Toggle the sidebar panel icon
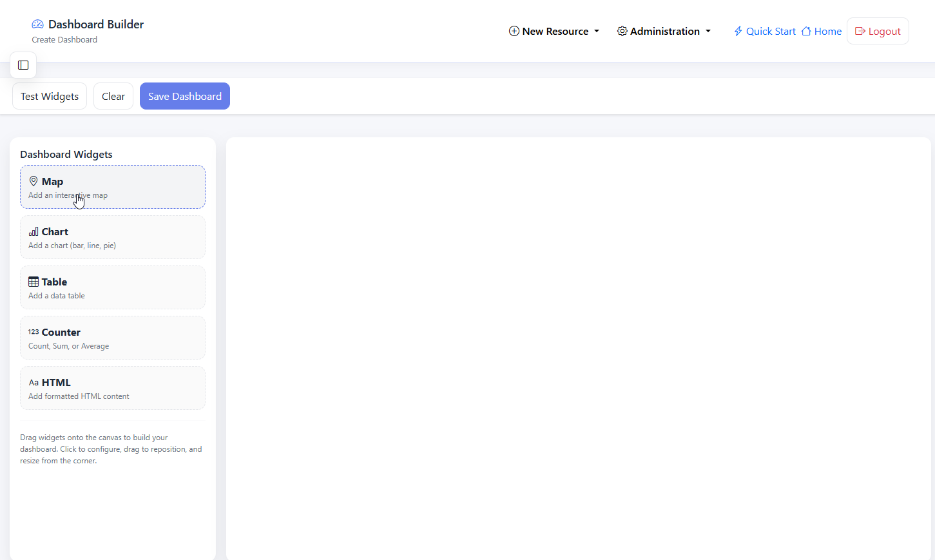This screenshot has height=560, width=935. [x=23, y=65]
